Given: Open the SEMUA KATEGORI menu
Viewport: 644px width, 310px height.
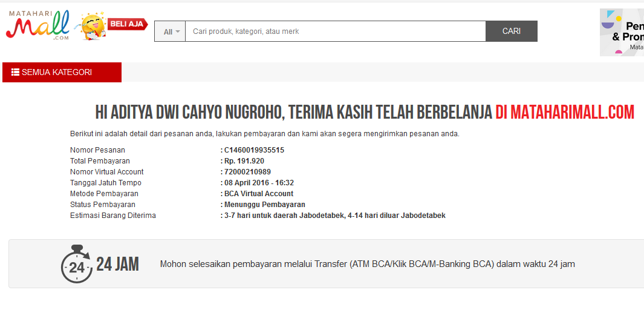Looking at the screenshot, I should tap(62, 73).
